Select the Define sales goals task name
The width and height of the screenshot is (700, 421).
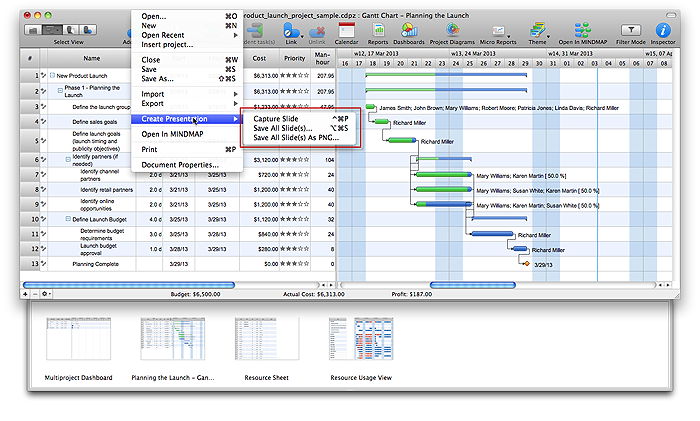(x=95, y=121)
